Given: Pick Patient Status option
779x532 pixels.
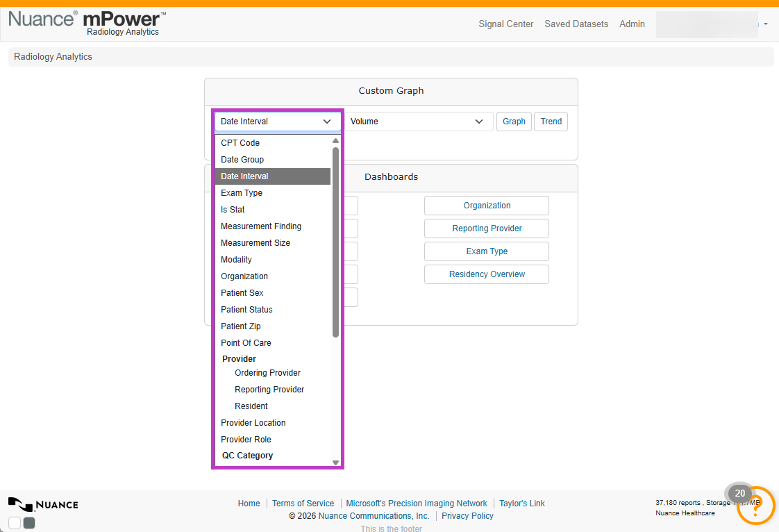Looking at the screenshot, I should pos(273,309).
